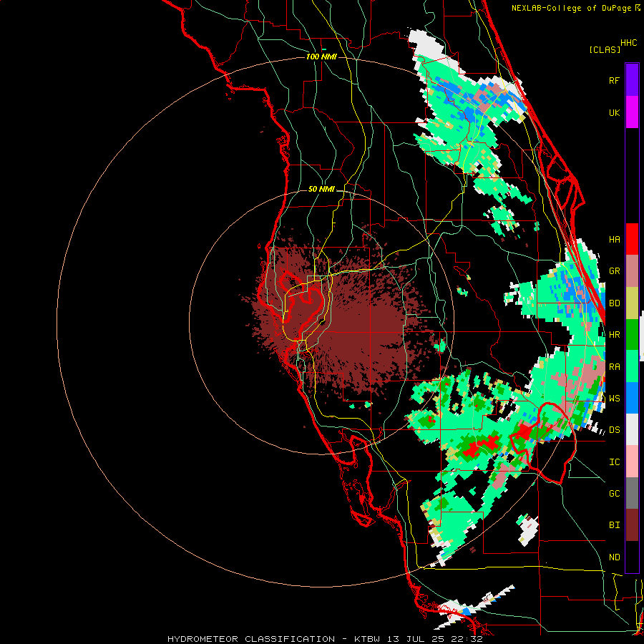Click the DS legend label
The width and height of the screenshot is (644, 644).
tap(614, 430)
